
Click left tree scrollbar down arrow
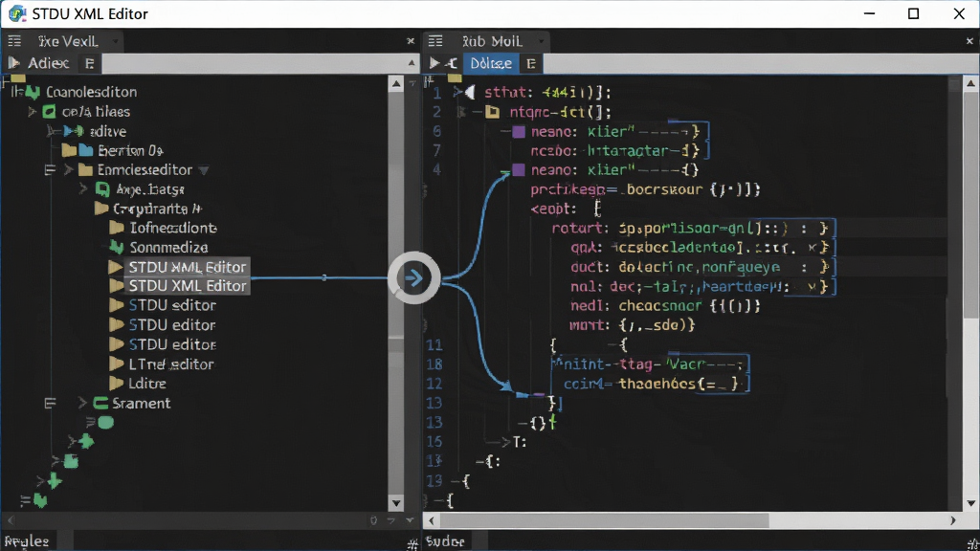[x=396, y=503]
